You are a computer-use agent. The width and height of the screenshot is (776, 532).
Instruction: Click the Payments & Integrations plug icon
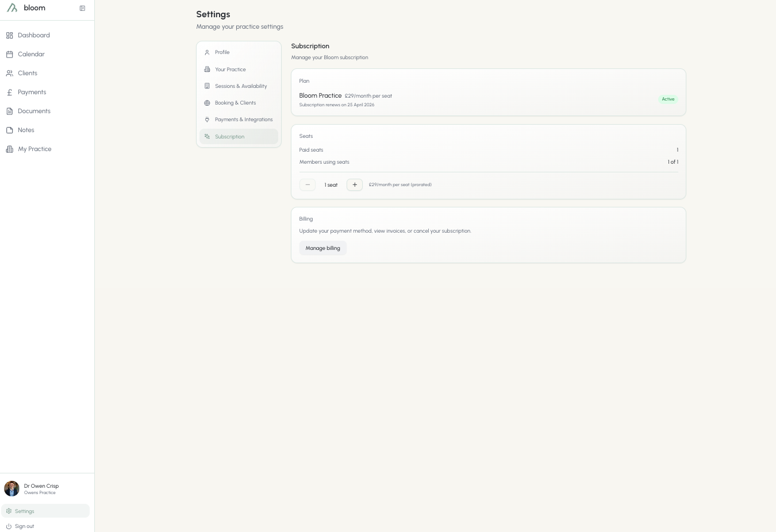[207, 119]
